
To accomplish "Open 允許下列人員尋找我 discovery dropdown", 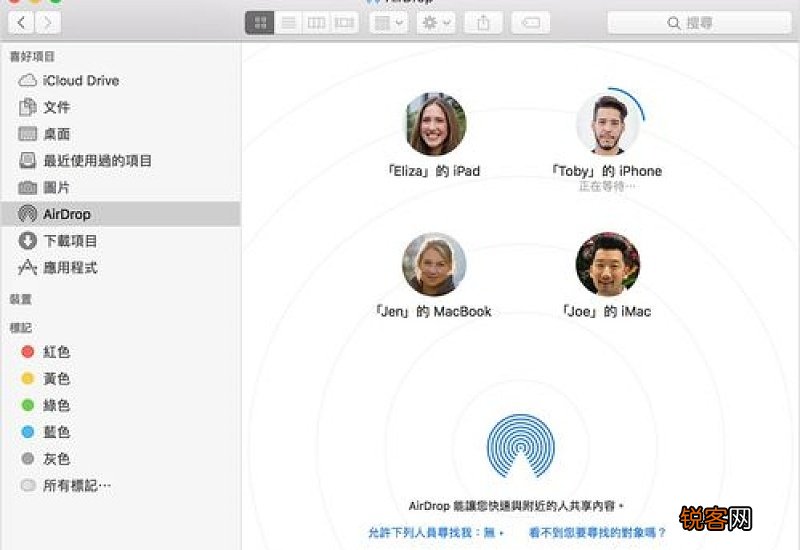I will [x=435, y=533].
